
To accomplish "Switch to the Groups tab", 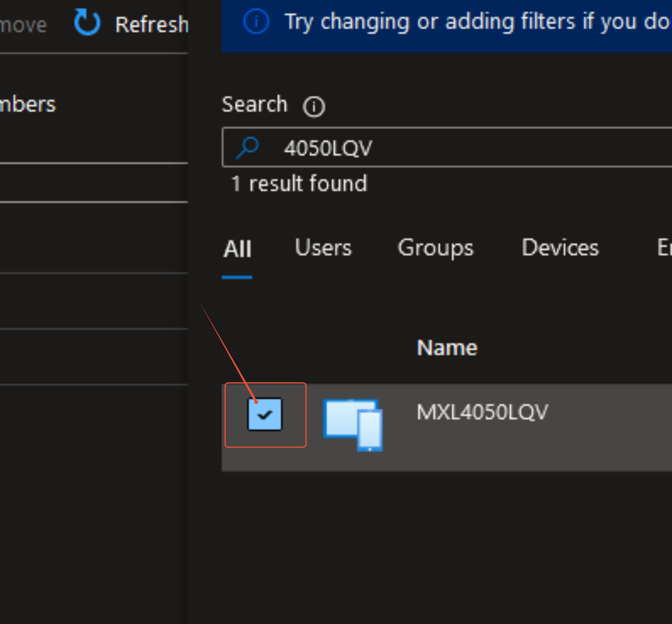I will [x=435, y=248].
